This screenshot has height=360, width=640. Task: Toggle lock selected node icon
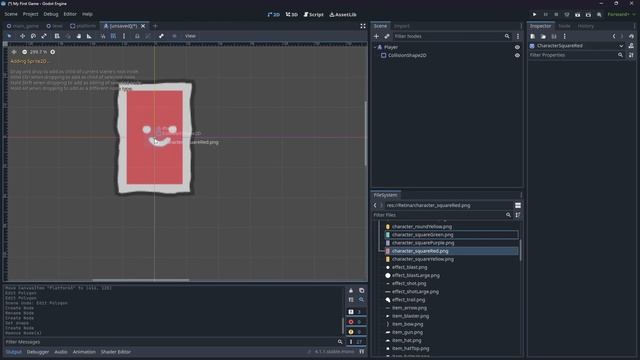click(137, 36)
